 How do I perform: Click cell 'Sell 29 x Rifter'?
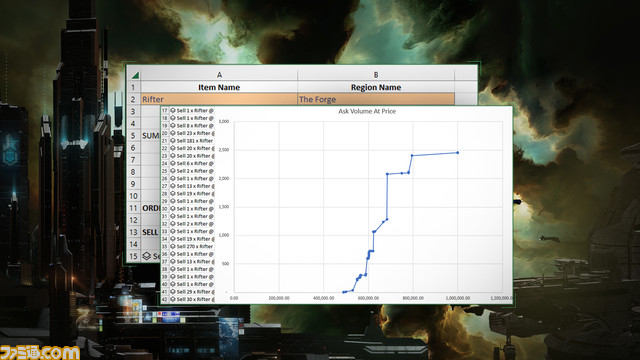192,292
